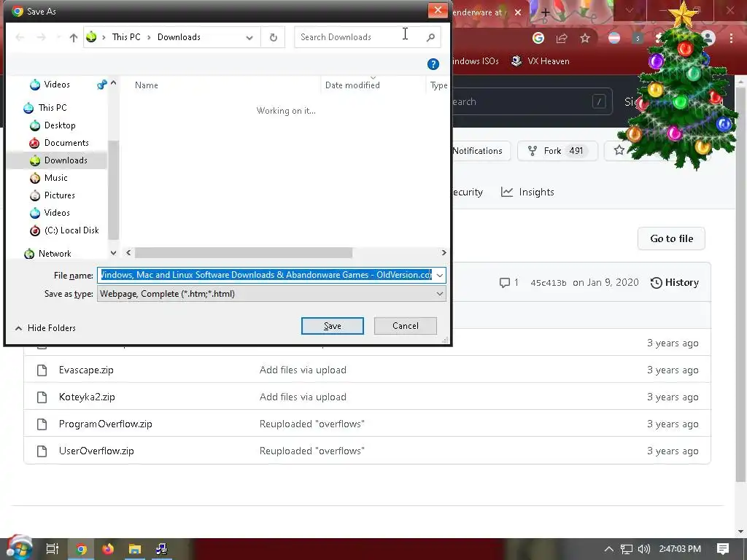Open Windows Start button

pos(19,549)
